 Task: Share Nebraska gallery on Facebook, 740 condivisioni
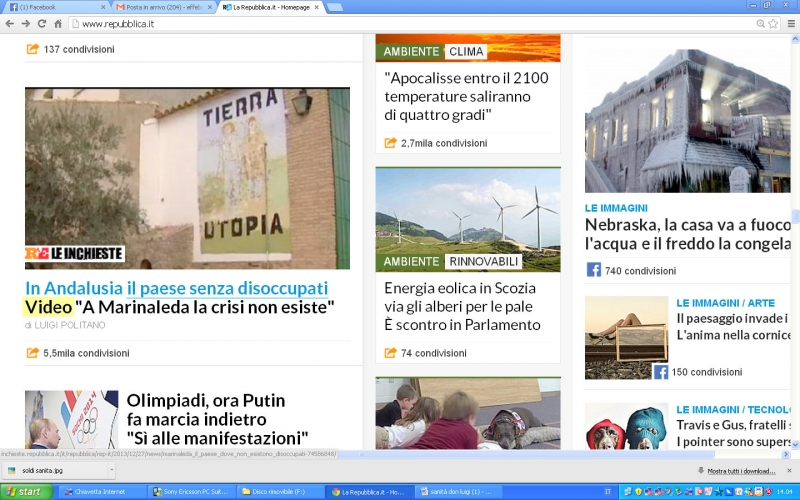[632, 270]
